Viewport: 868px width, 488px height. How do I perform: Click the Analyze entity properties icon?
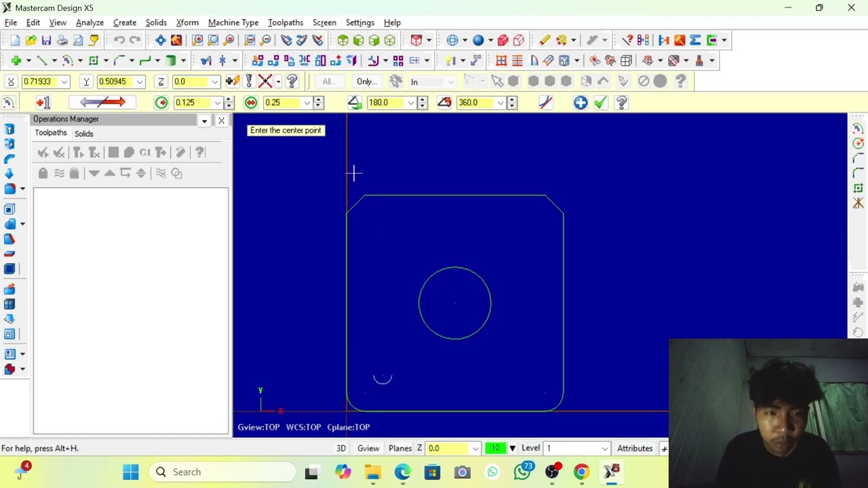(627, 41)
